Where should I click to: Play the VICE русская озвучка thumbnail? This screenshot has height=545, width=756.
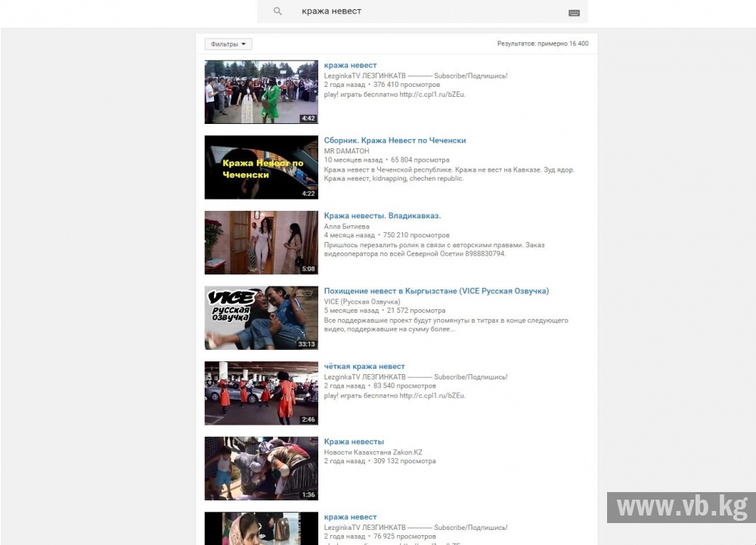tap(262, 318)
